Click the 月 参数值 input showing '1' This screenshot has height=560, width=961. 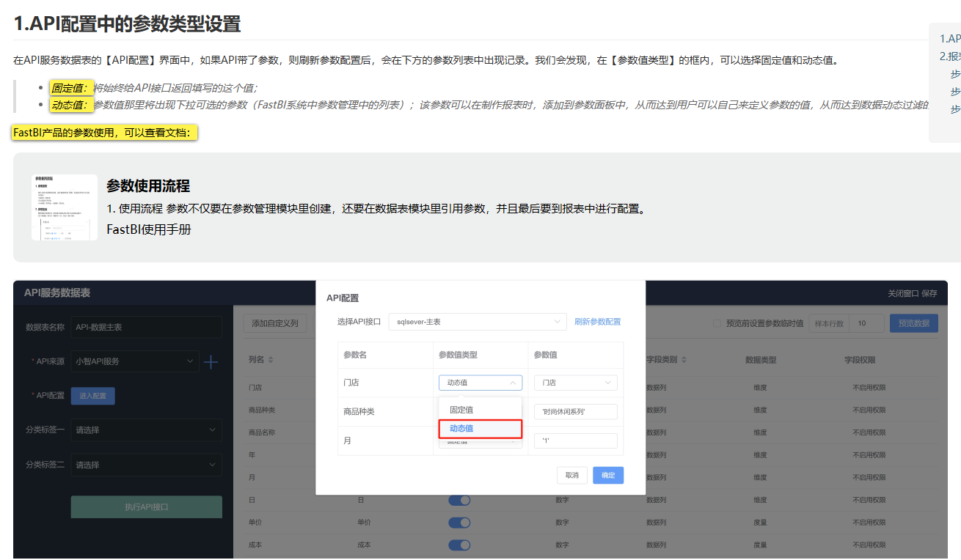tap(576, 441)
